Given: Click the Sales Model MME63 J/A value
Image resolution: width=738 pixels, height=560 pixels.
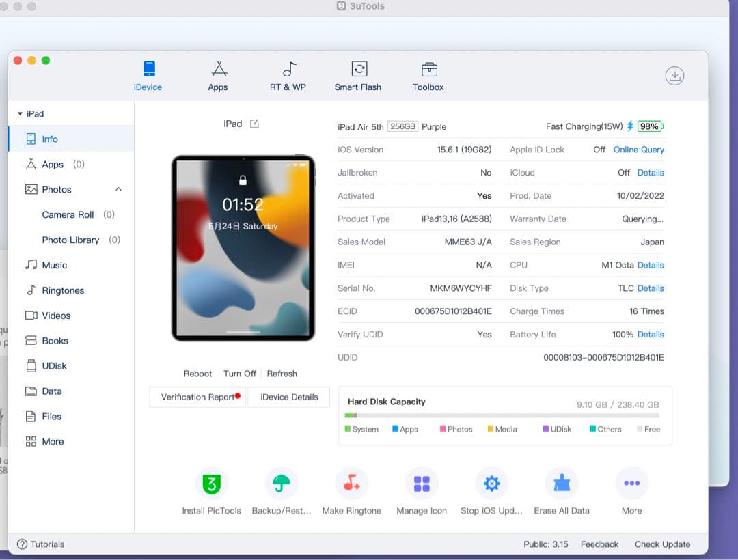Looking at the screenshot, I should [x=468, y=242].
